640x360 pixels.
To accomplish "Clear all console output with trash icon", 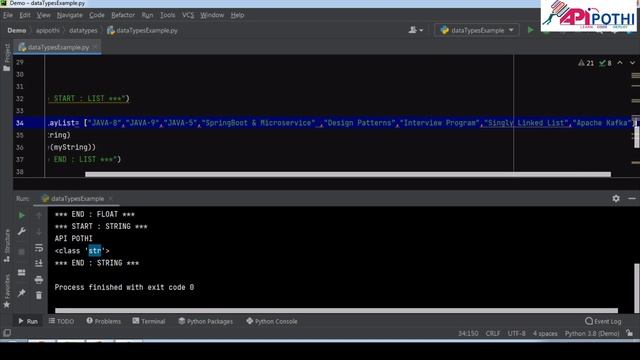I will pos(39,295).
